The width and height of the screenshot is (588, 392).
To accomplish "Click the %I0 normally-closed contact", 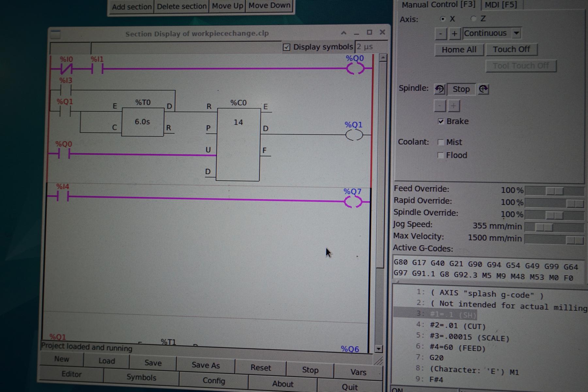I will tap(66, 69).
